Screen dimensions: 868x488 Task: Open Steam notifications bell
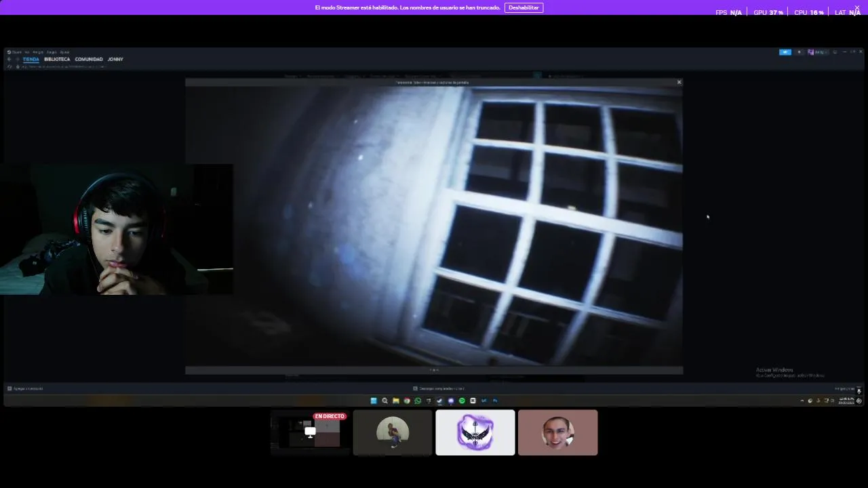[x=799, y=52]
